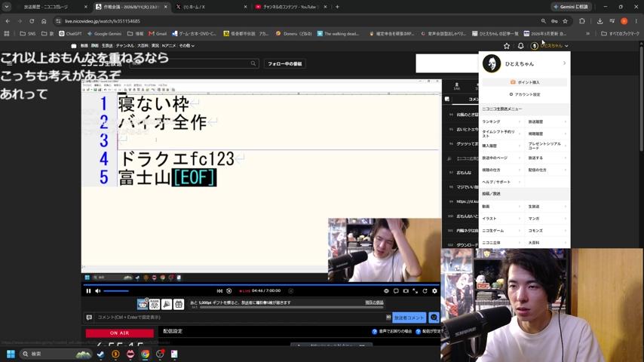This screenshot has height=362, width=644.
Task: Click the first emotion stamp icon
Action: click(x=143, y=304)
